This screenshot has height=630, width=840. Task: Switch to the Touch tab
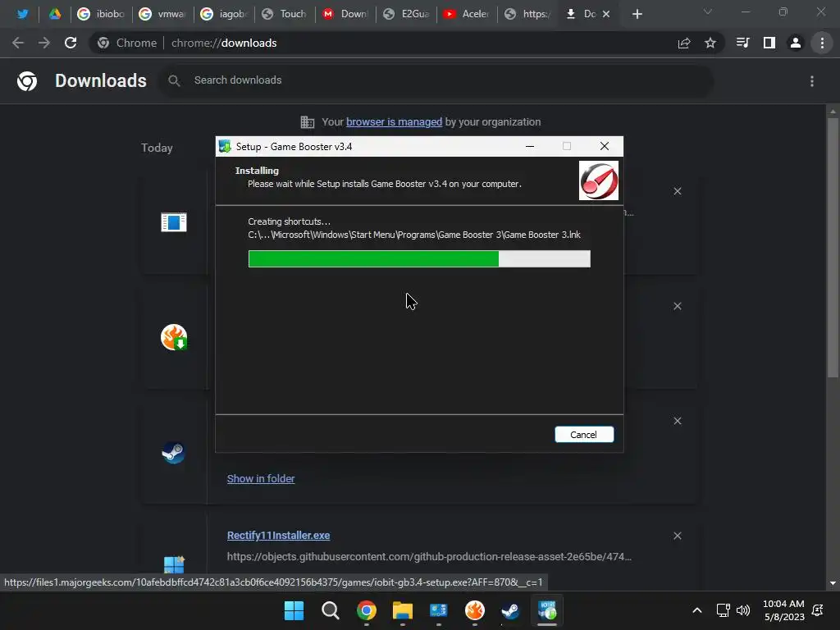pos(285,14)
